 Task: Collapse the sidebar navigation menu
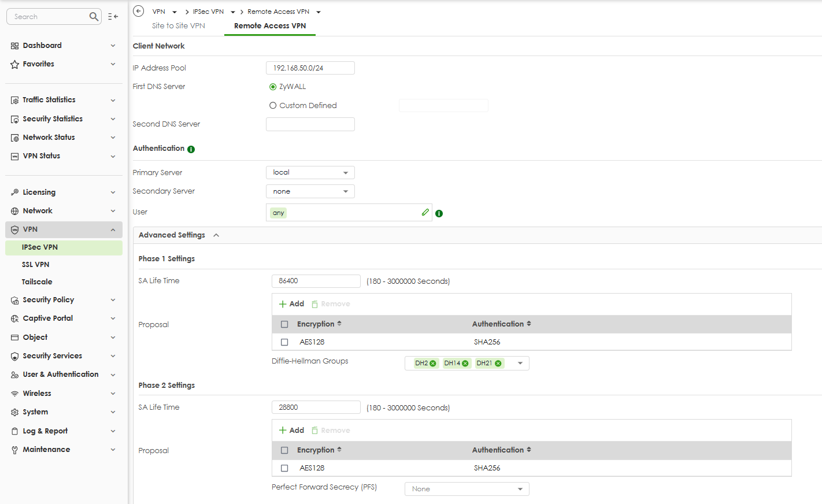click(x=113, y=17)
